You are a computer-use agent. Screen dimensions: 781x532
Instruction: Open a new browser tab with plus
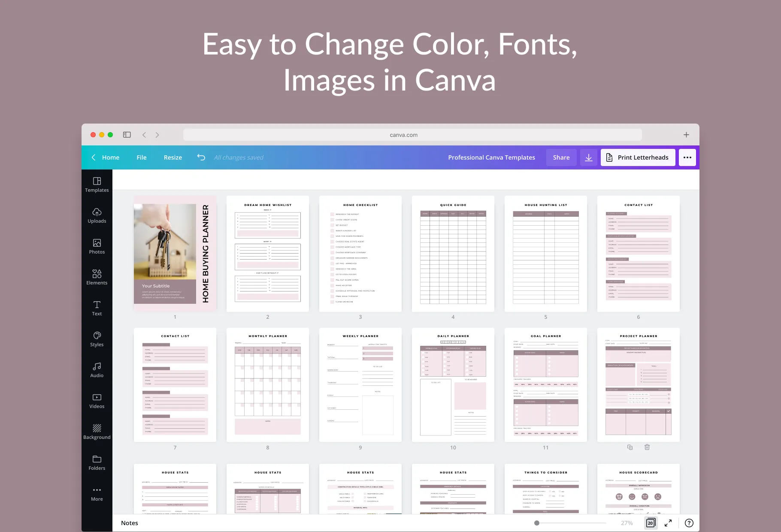click(x=686, y=135)
